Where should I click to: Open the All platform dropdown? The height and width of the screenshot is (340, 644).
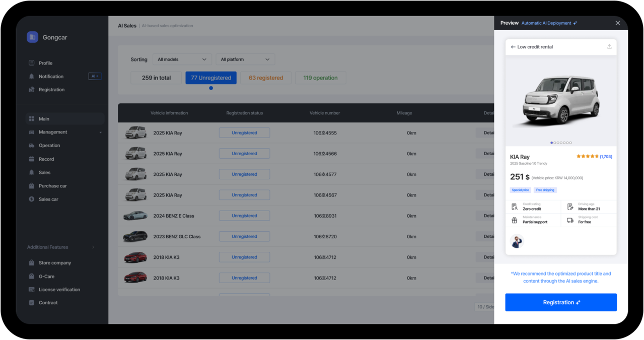click(245, 59)
